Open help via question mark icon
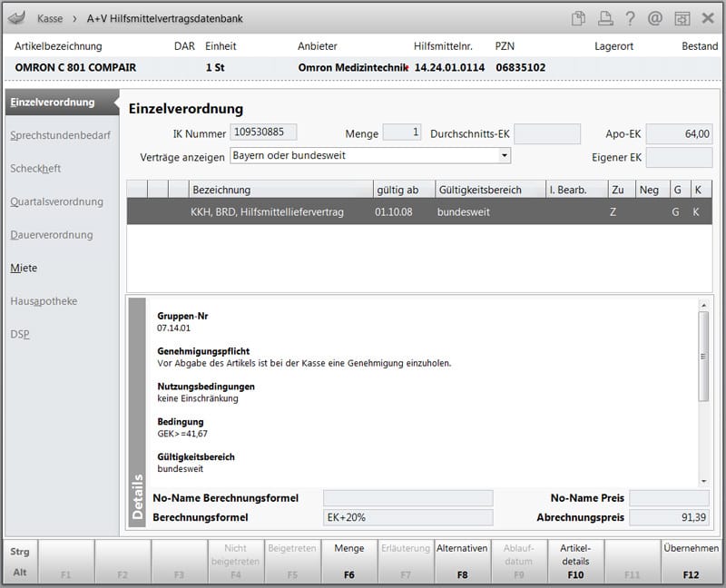 [630, 18]
